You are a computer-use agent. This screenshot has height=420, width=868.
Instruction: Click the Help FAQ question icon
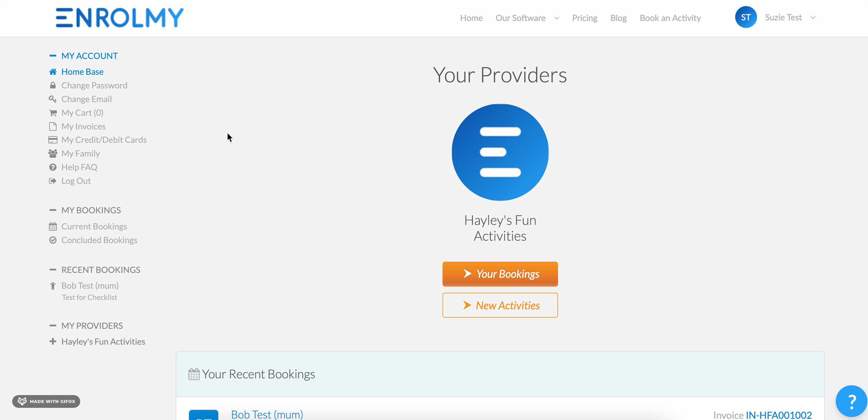(x=53, y=167)
